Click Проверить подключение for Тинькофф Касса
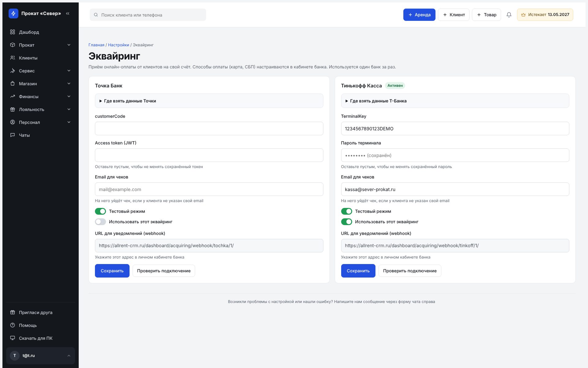 click(410, 271)
